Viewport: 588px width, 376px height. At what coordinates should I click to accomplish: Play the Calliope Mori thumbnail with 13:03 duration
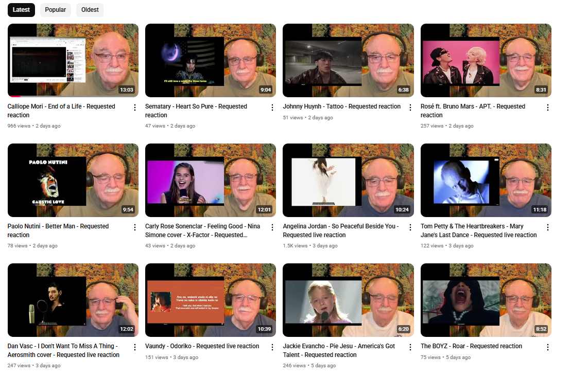coord(73,60)
